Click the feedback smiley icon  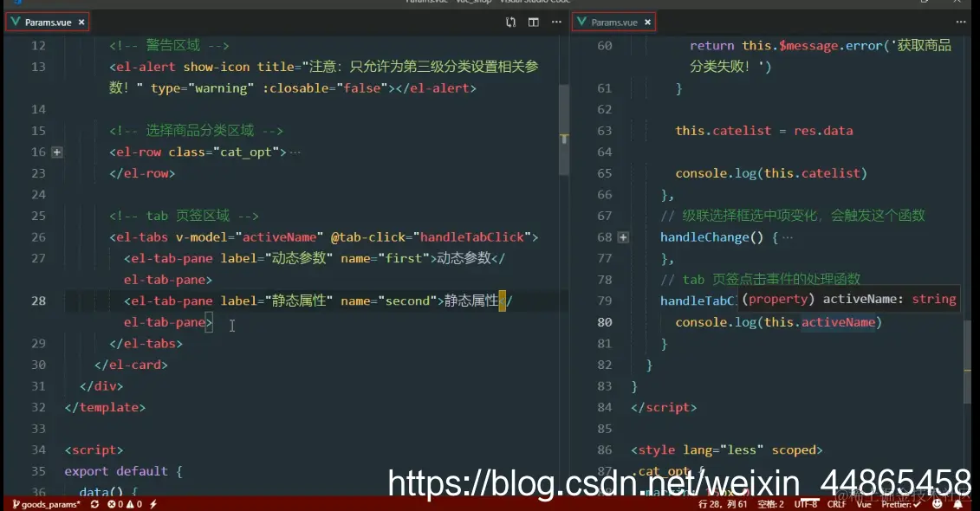tap(937, 504)
